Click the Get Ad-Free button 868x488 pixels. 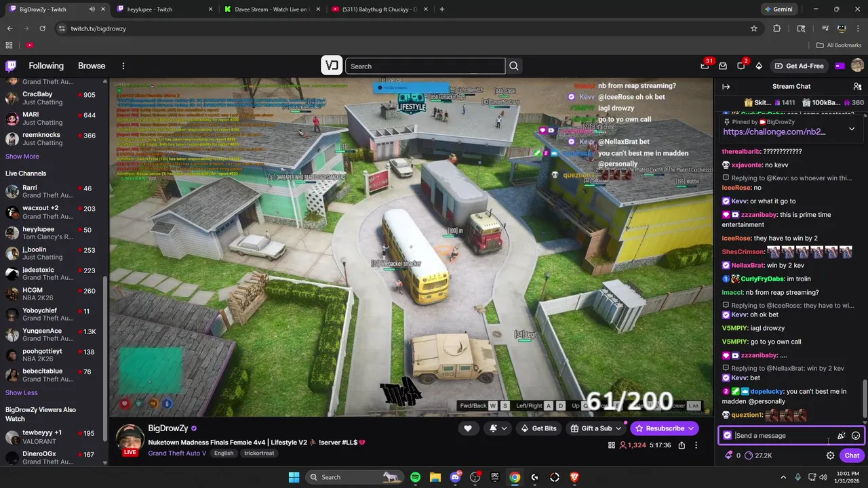point(798,66)
